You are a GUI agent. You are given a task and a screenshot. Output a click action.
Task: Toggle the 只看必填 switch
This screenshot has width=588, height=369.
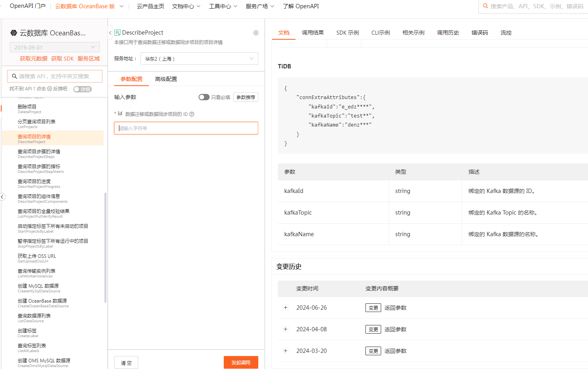coord(204,97)
